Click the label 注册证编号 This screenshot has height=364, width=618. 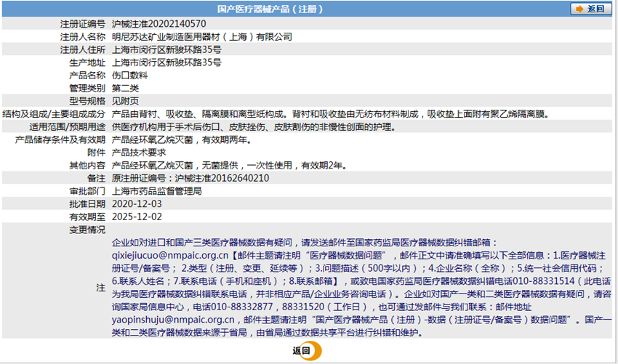83,24
